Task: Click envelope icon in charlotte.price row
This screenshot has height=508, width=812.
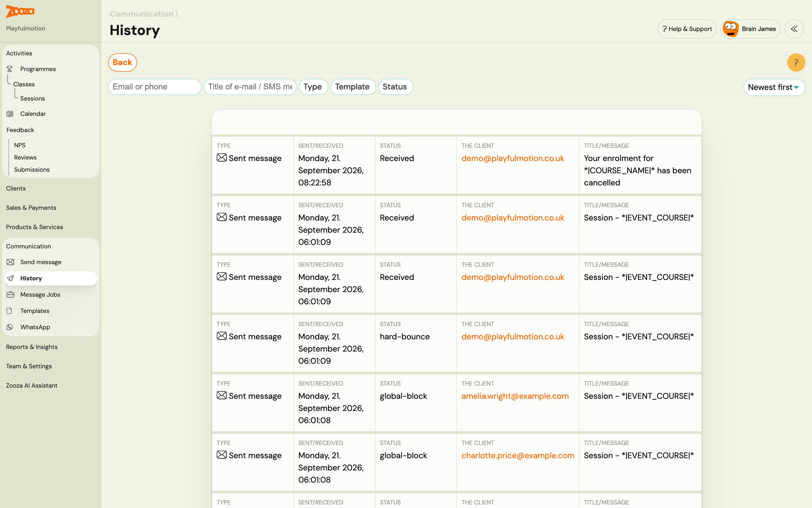Action: (x=222, y=455)
